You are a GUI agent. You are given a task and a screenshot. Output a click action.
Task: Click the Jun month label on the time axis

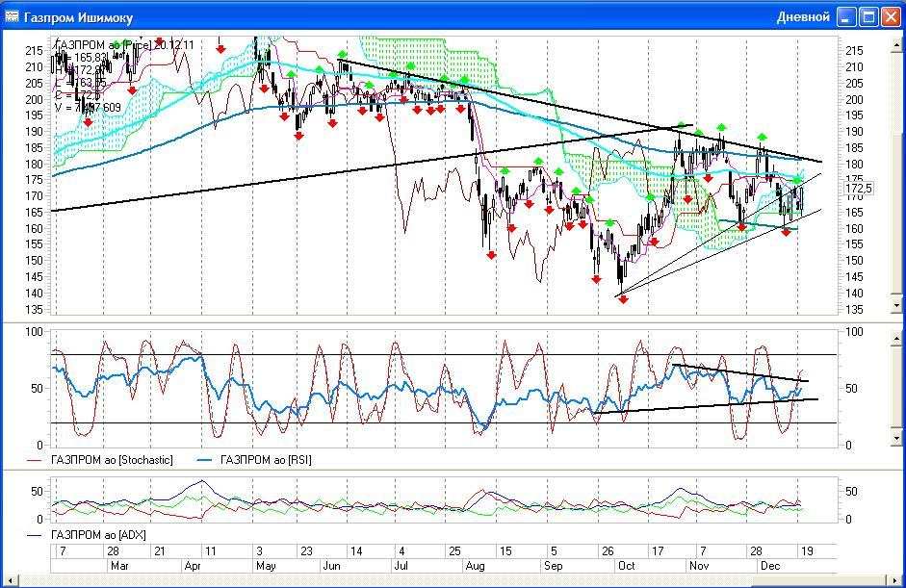coord(331,566)
